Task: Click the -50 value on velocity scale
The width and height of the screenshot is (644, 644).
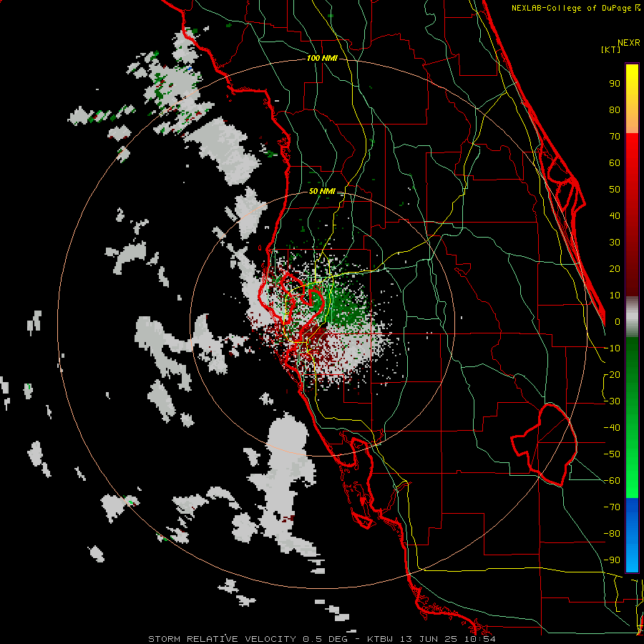Action: (612, 454)
